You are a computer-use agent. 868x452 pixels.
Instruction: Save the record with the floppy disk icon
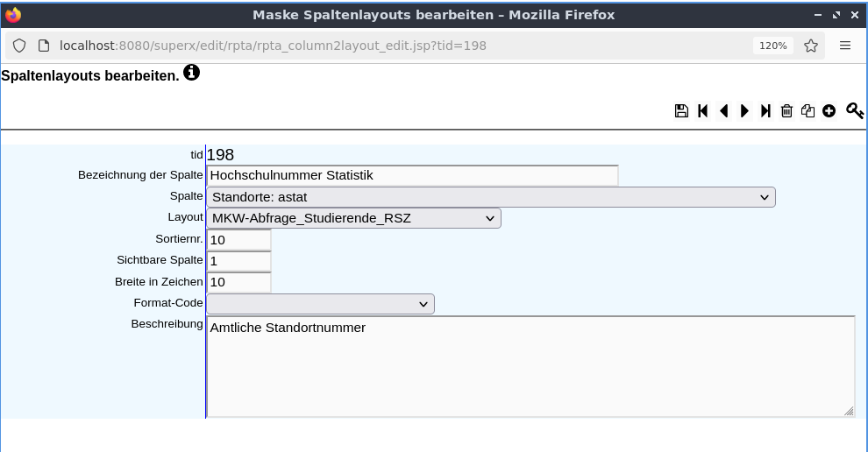pos(681,111)
